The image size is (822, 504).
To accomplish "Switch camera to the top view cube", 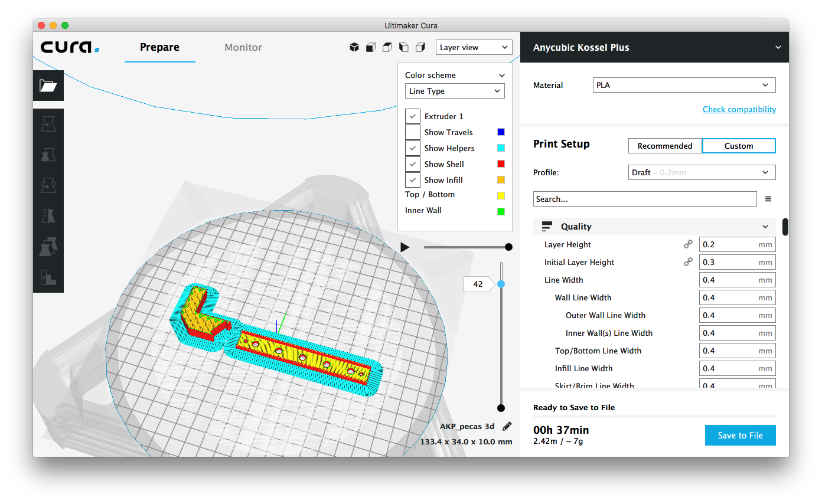I will pos(387,47).
